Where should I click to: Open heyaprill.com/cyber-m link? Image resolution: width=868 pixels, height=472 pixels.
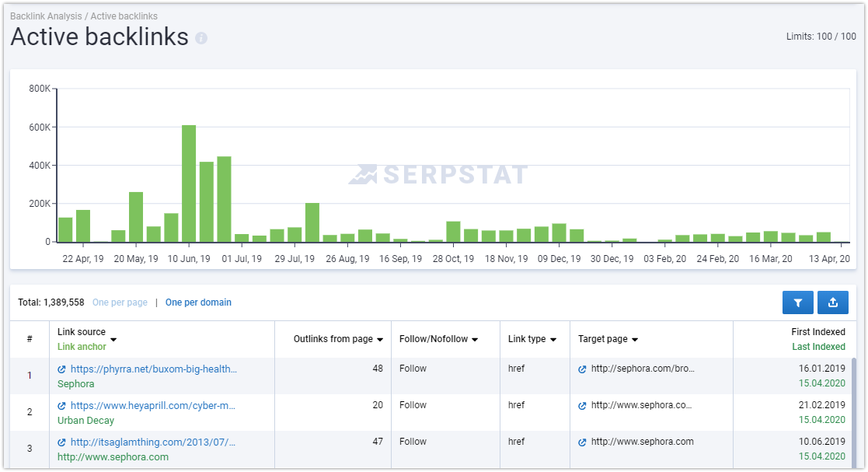point(153,406)
